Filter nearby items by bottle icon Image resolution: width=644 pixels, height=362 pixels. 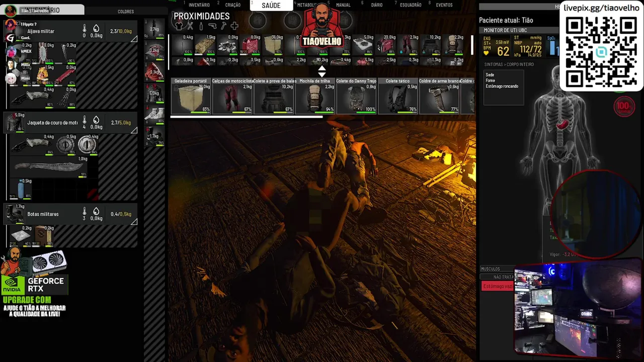pos(201,26)
